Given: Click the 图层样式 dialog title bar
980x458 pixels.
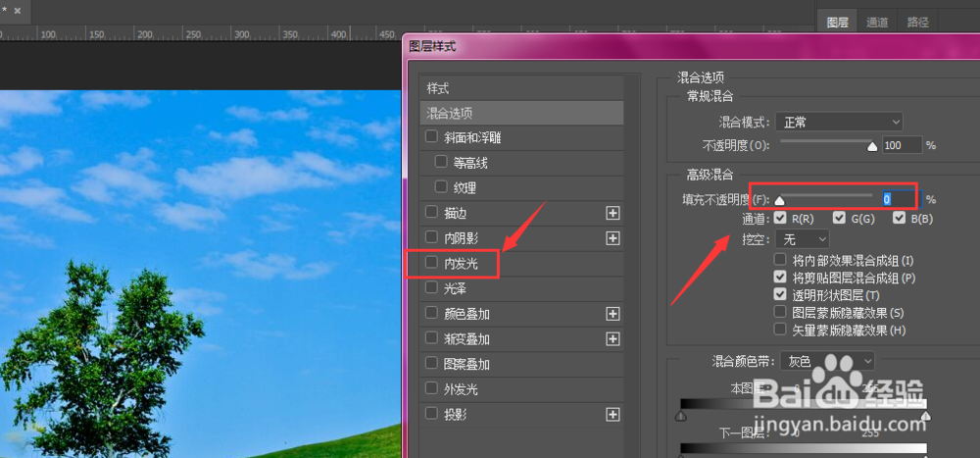Looking at the screenshot, I should click(x=691, y=46).
